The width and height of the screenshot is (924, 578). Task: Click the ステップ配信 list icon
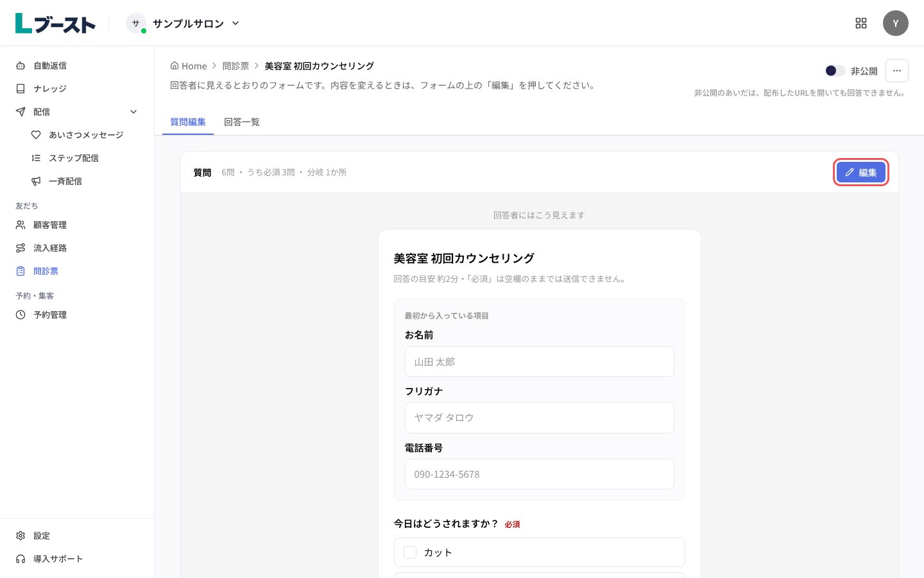[36, 158]
